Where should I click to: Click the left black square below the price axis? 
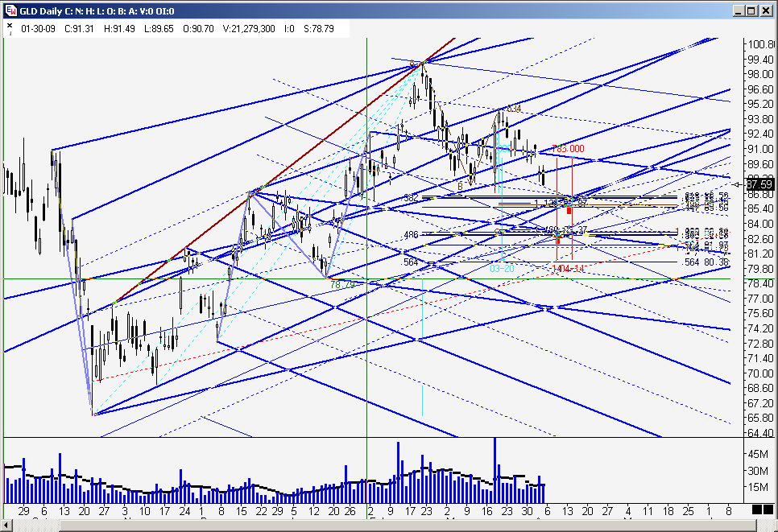757,509
